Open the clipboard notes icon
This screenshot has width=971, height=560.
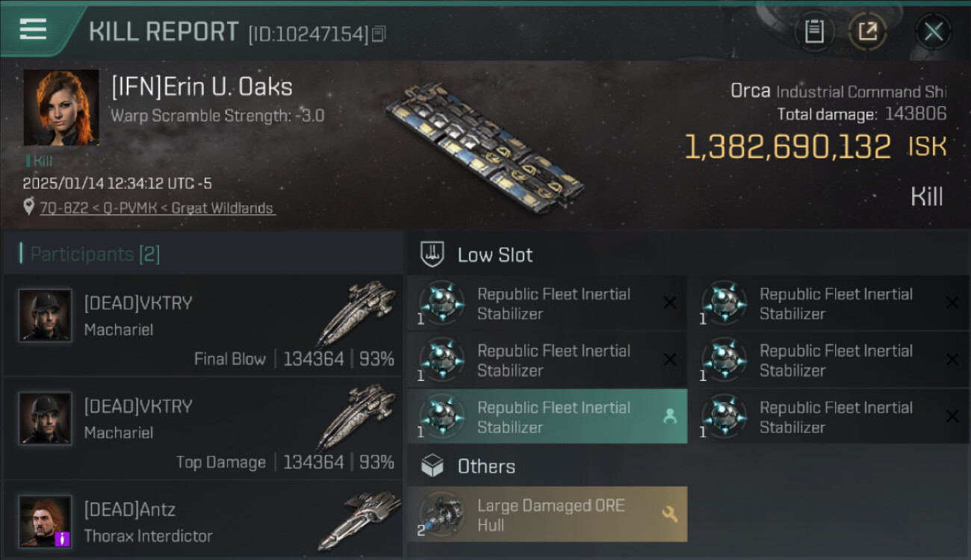(814, 31)
